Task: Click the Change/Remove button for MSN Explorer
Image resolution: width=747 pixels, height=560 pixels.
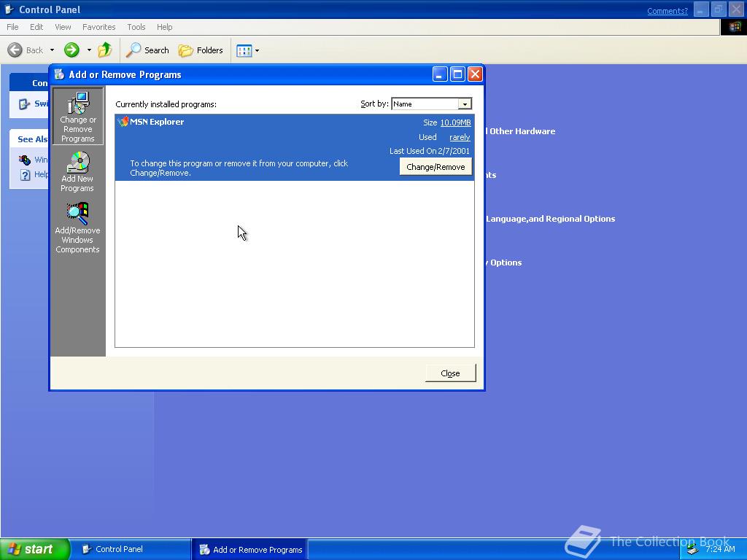Action: (436, 167)
